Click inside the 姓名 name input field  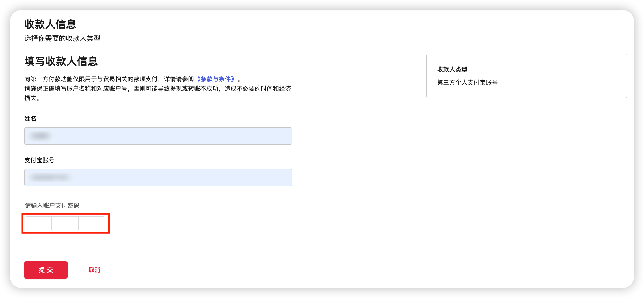coord(158,136)
